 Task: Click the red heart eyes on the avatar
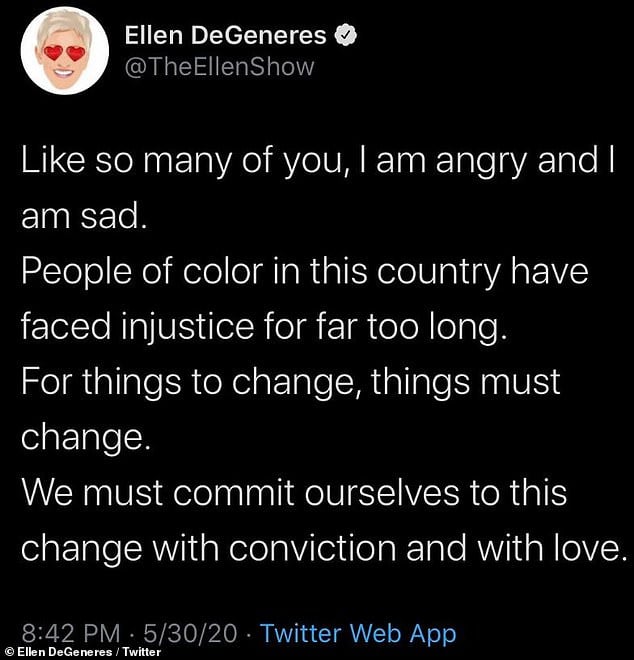tap(64, 53)
